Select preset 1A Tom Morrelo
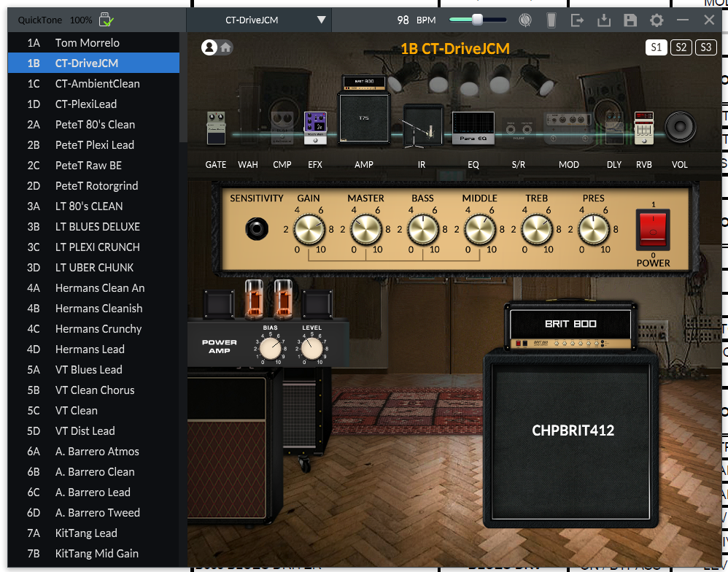Image resolution: width=728 pixels, height=572 pixels. tap(93, 43)
